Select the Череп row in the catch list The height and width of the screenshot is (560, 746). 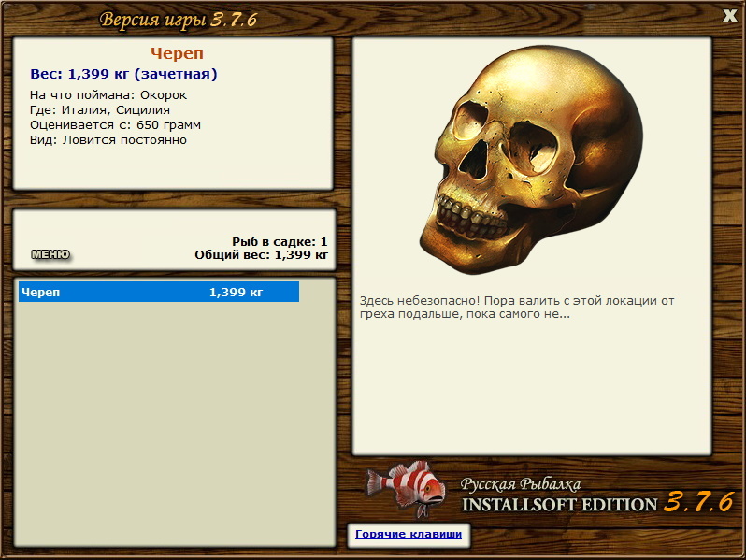click(x=159, y=292)
